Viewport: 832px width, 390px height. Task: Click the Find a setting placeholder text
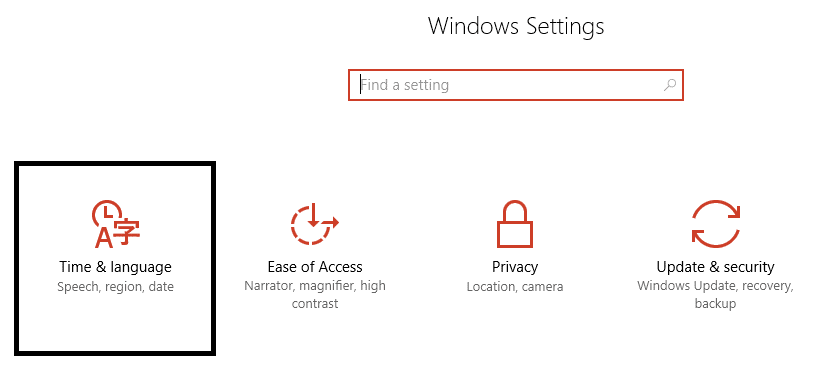pos(405,85)
